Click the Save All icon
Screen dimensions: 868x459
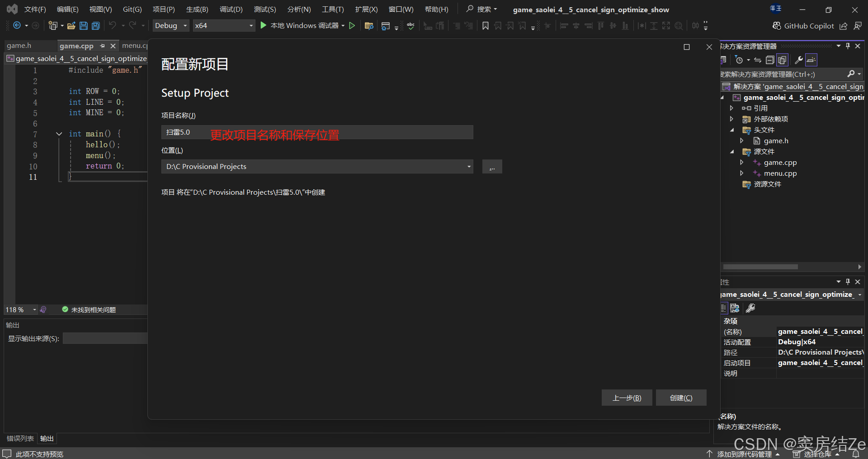(95, 26)
